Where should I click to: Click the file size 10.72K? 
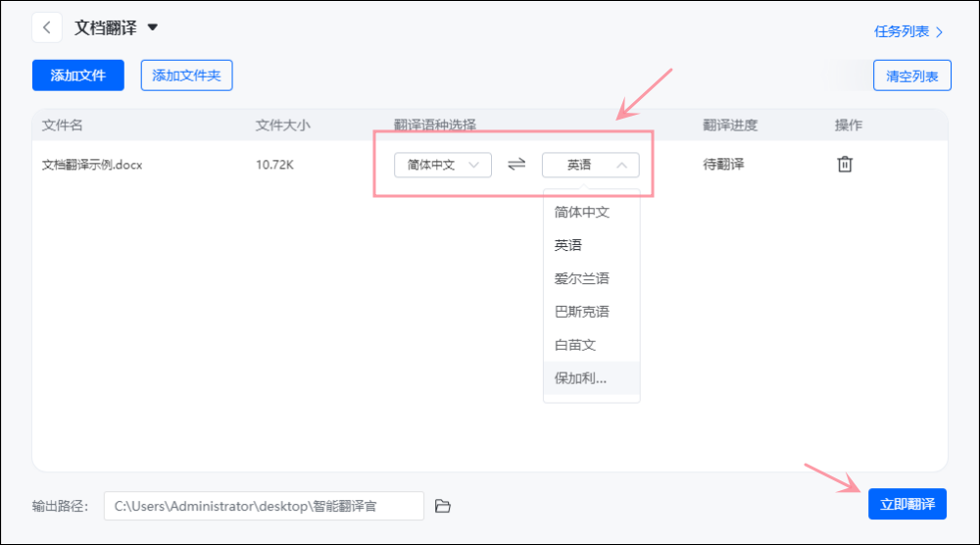(275, 165)
